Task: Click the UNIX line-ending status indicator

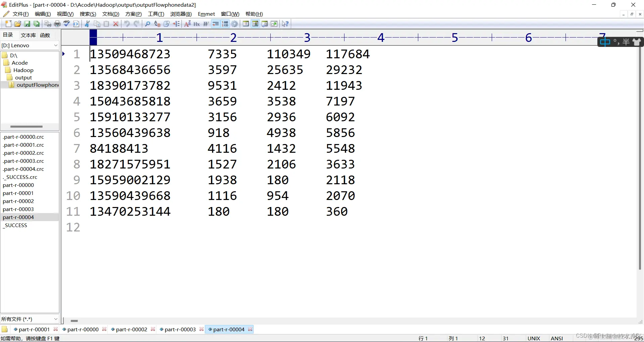Action: pyautogui.click(x=534, y=338)
